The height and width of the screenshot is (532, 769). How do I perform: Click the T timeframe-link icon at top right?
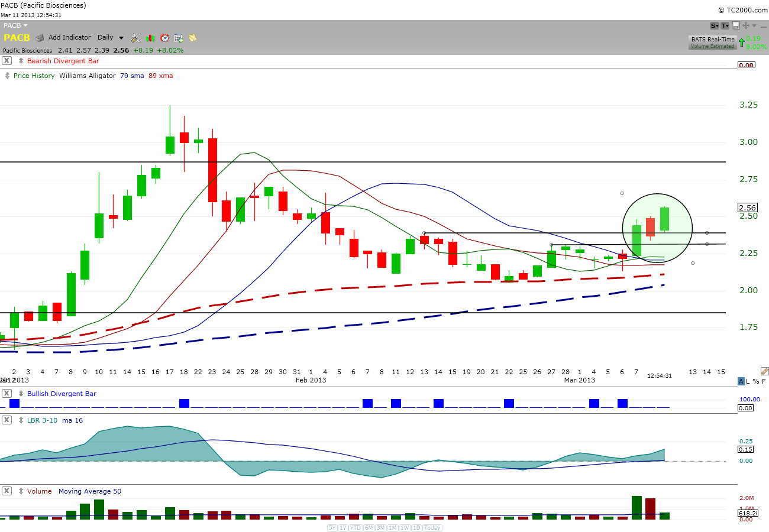coord(725,25)
